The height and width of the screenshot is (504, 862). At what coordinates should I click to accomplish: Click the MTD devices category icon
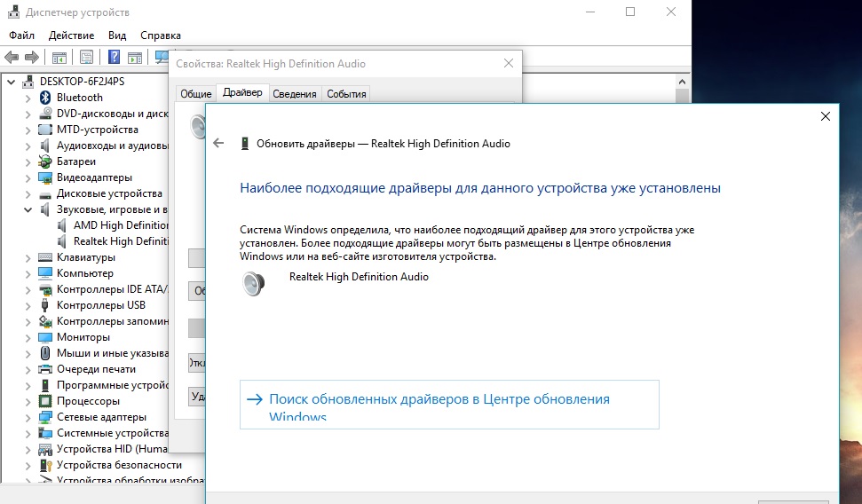45,130
